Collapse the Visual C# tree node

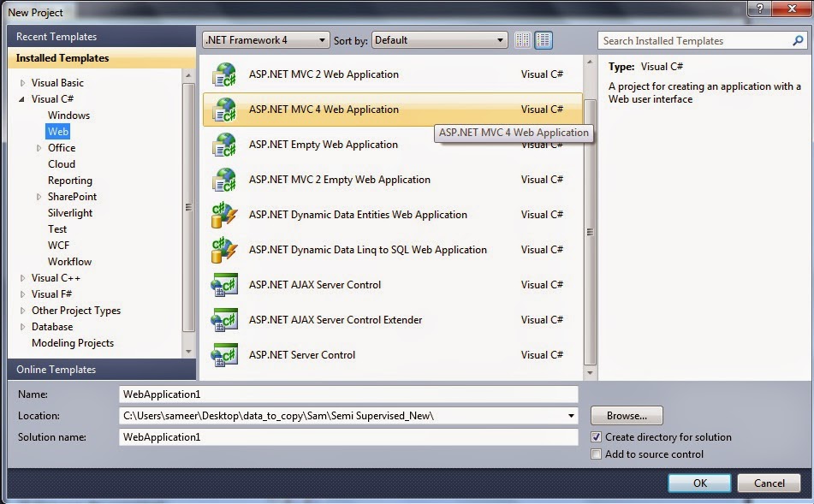pyautogui.click(x=21, y=99)
